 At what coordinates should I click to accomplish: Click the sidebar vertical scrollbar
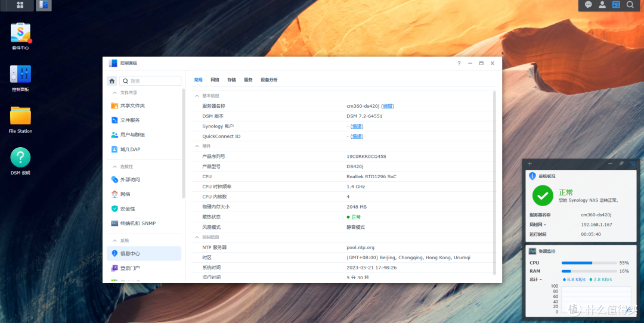[x=183, y=143]
